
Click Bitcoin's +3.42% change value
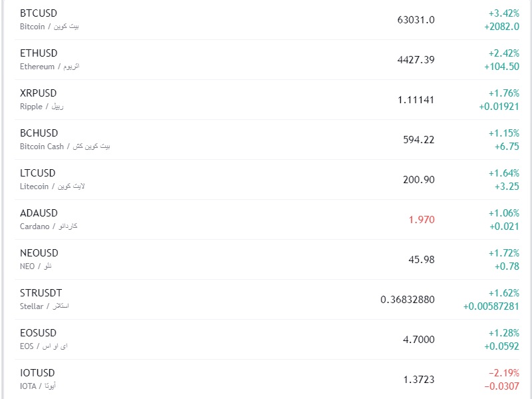(x=503, y=13)
